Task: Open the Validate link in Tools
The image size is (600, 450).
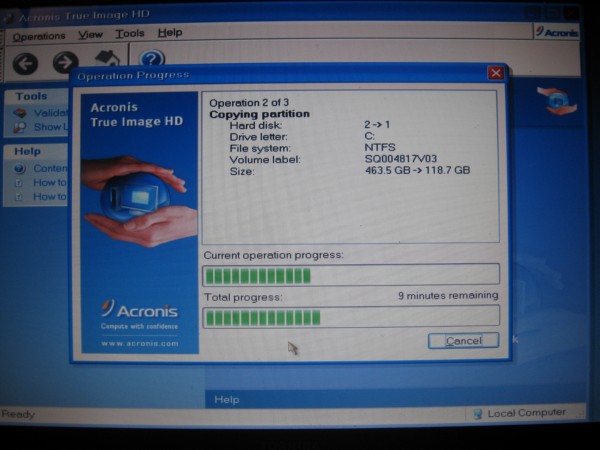Action: coord(51,113)
